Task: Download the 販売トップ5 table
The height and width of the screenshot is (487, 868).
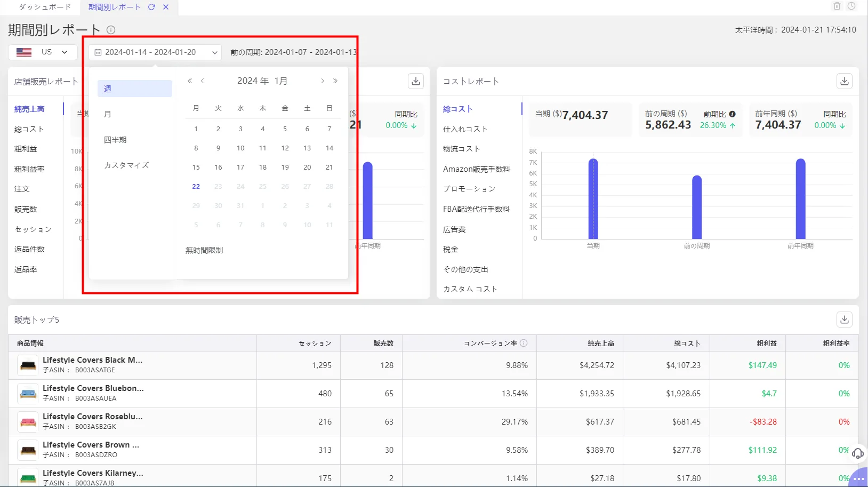Action: point(845,320)
